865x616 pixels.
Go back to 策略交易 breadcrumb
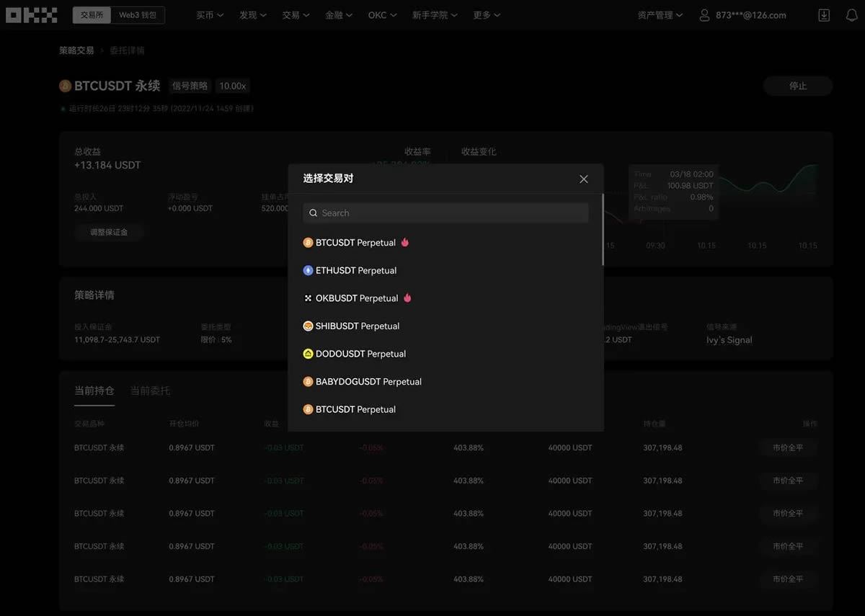[76, 50]
